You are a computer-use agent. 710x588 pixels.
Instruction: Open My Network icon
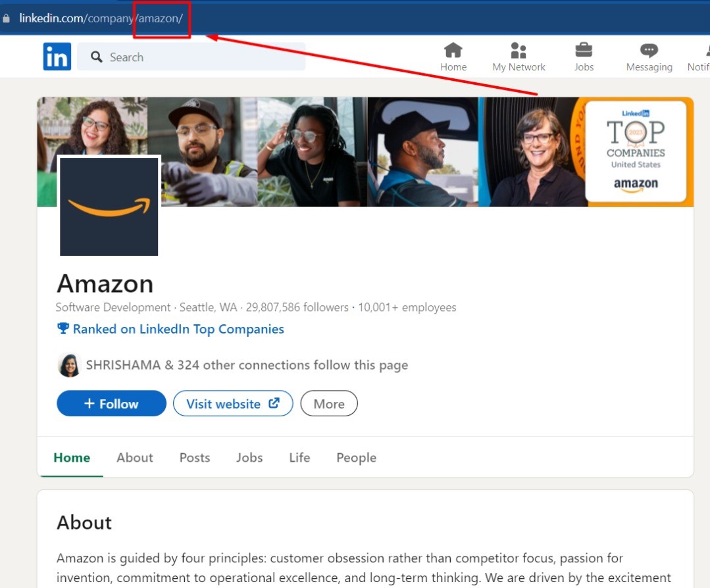(x=519, y=51)
